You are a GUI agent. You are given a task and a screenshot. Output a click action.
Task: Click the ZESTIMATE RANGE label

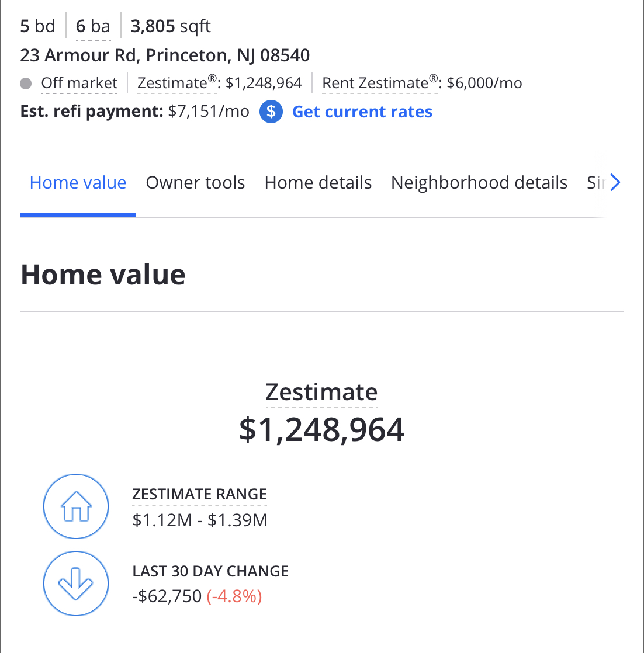click(199, 494)
